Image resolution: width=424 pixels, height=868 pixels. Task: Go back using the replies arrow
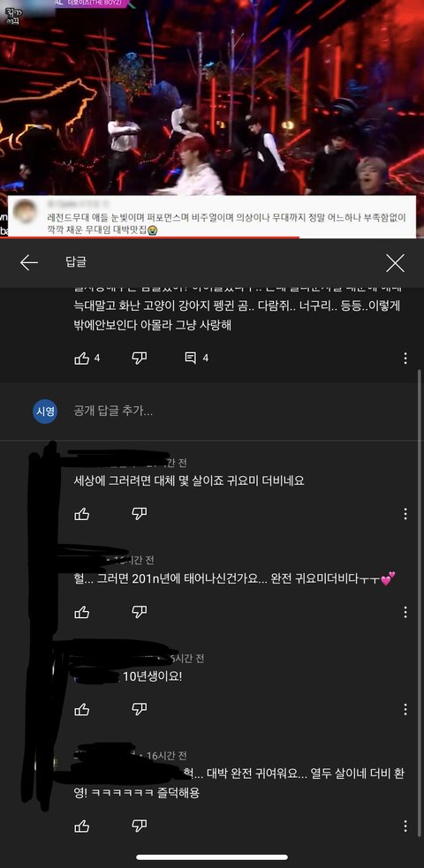point(29,263)
